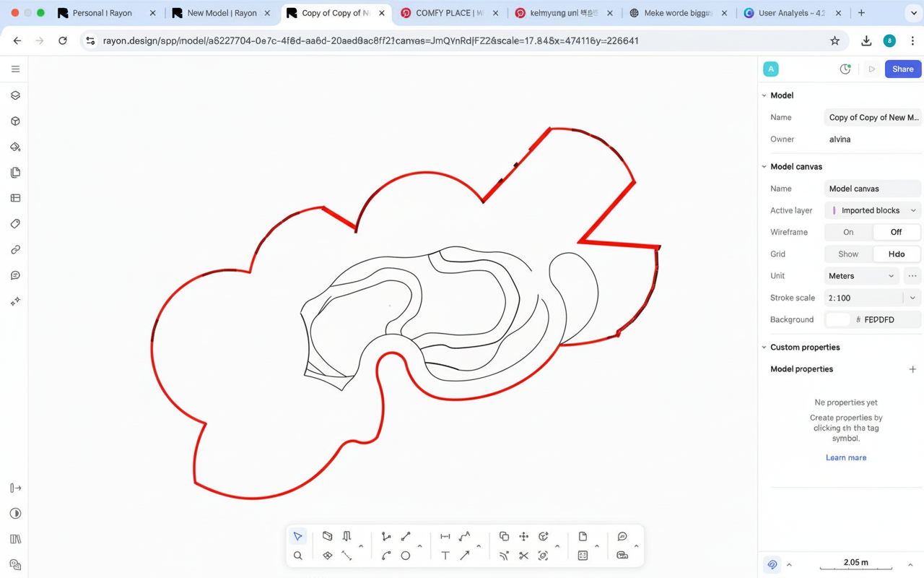Open the Learn more link
Screen dimensions: 924x578
pyautogui.click(x=845, y=457)
